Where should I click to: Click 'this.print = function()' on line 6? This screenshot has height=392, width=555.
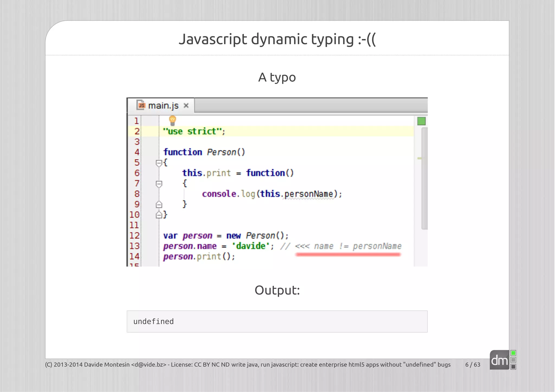click(x=238, y=173)
